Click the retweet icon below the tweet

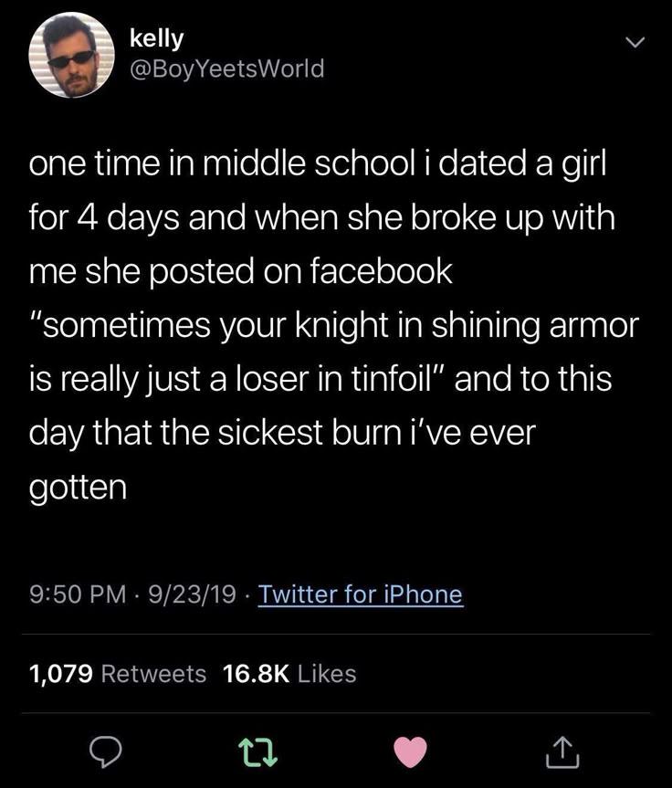[x=259, y=751]
